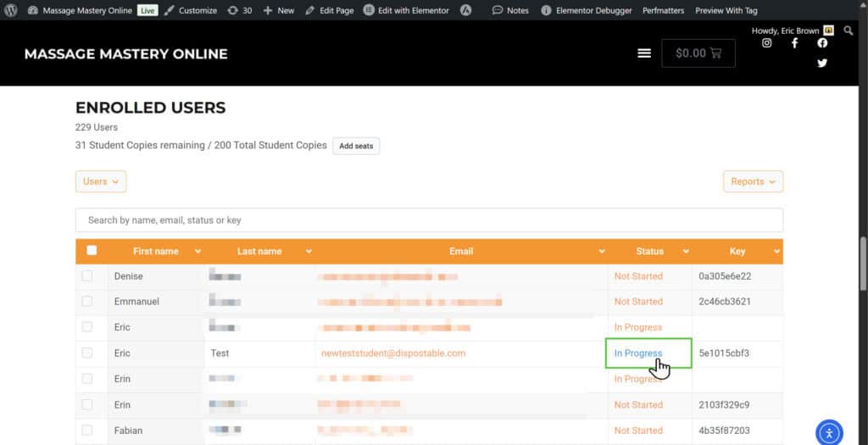Click the enrolled users search field
The height and width of the screenshot is (445, 868).
pyautogui.click(x=429, y=220)
